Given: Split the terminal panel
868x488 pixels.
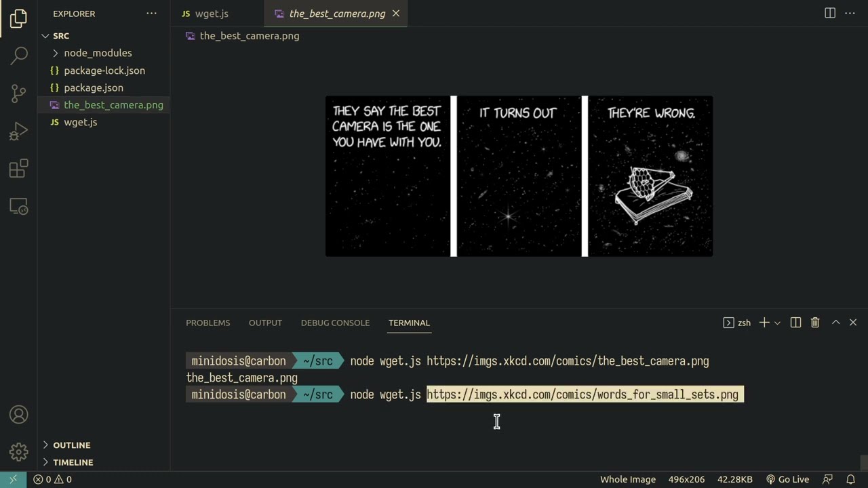Looking at the screenshot, I should click(796, 323).
